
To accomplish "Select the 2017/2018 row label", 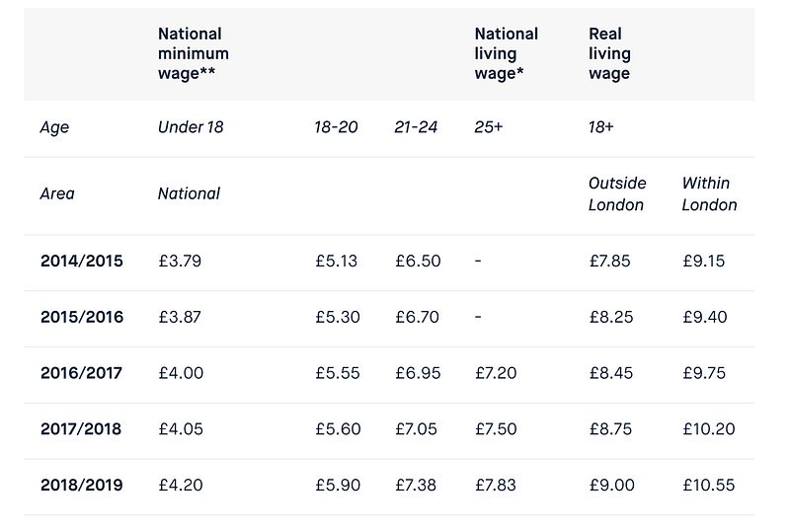I will (x=81, y=428).
